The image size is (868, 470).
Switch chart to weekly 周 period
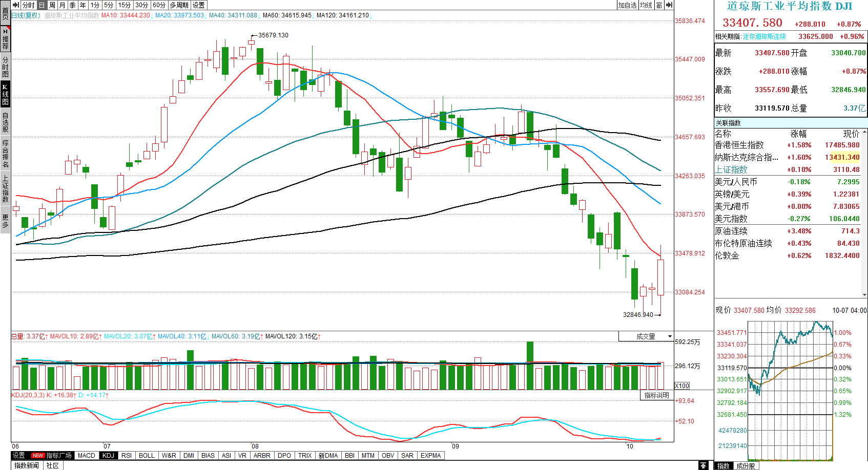point(52,5)
